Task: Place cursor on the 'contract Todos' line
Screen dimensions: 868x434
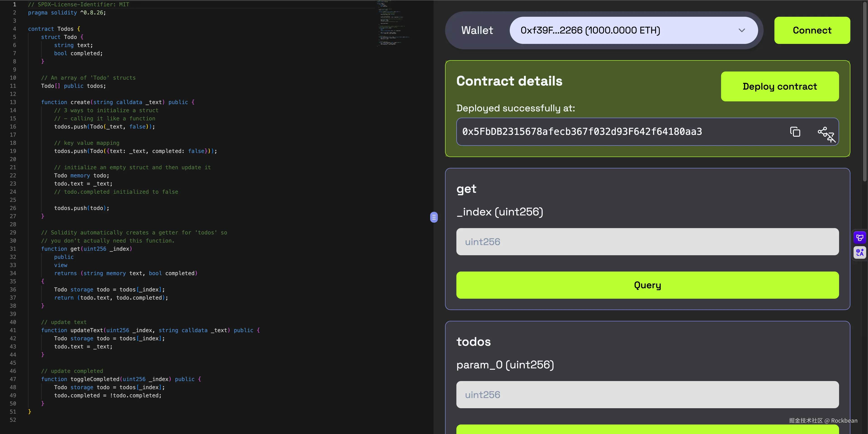Action: [x=54, y=29]
